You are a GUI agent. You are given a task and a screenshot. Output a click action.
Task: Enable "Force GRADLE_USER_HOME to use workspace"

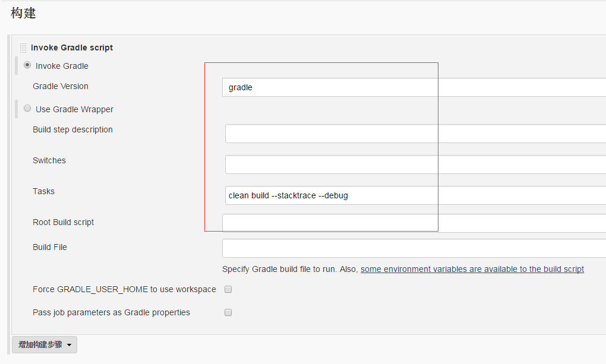pyautogui.click(x=228, y=289)
